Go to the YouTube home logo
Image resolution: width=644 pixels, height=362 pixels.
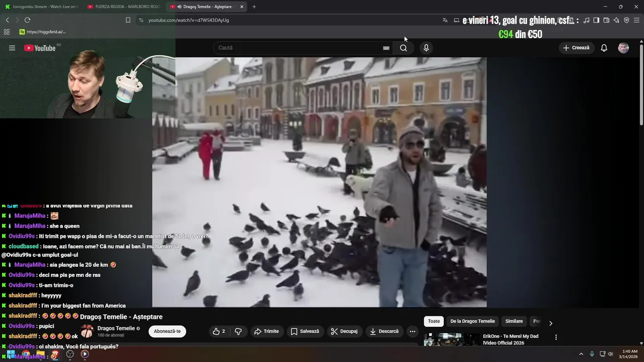point(40,48)
